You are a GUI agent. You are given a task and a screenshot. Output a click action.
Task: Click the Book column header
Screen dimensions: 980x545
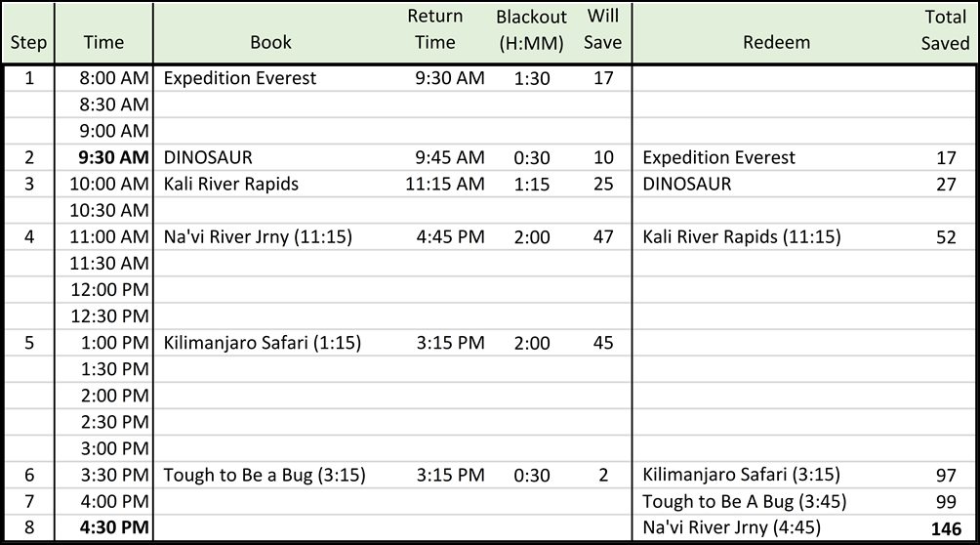coord(270,42)
